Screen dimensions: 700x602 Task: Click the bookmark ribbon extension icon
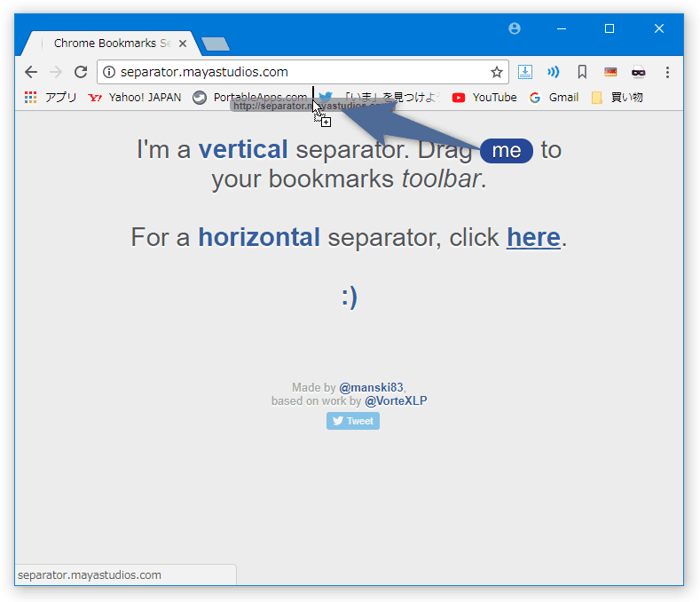pyautogui.click(x=582, y=72)
